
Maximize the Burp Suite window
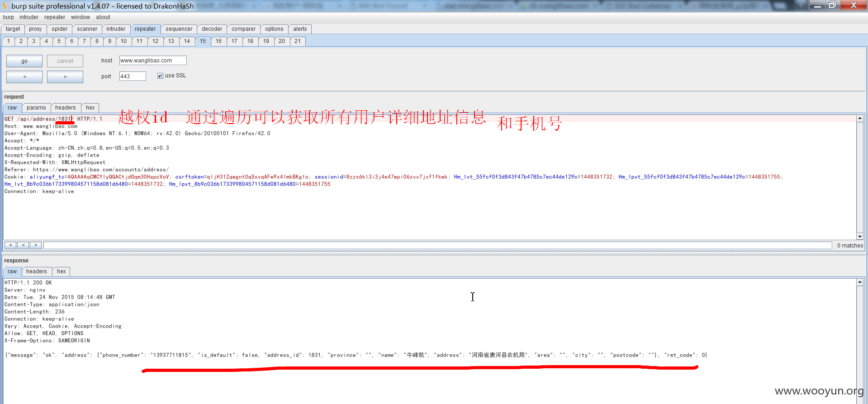click(x=832, y=5)
